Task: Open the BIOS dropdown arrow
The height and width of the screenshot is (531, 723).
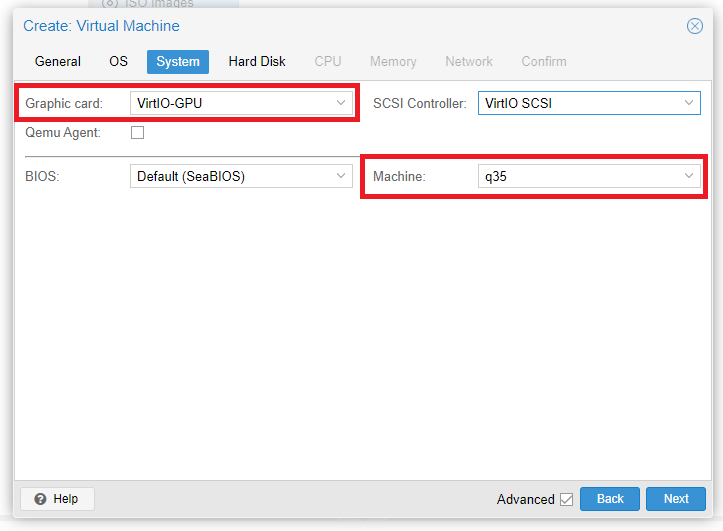Action: click(341, 176)
